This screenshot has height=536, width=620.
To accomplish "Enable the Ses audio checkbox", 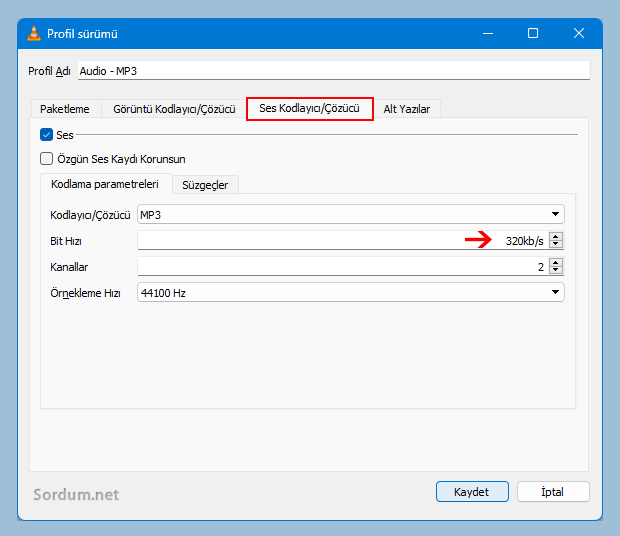I will [46, 134].
